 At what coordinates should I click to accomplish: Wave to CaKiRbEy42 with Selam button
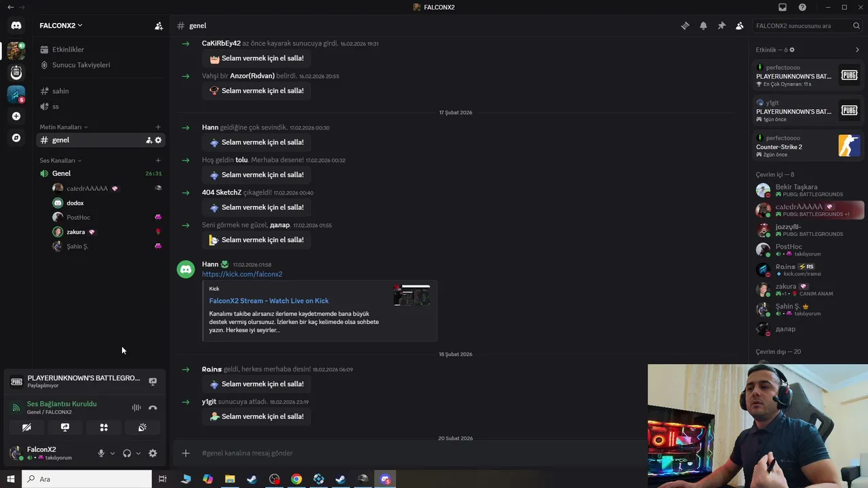coord(256,58)
